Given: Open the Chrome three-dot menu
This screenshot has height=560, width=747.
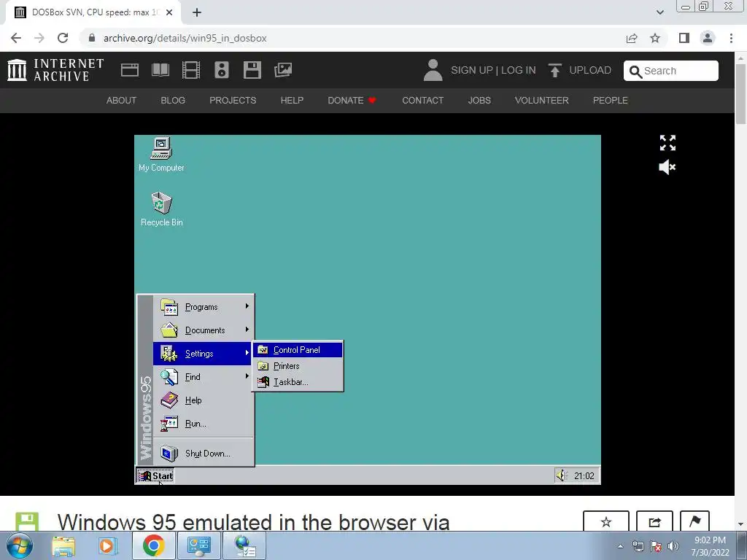Looking at the screenshot, I should tap(731, 38).
